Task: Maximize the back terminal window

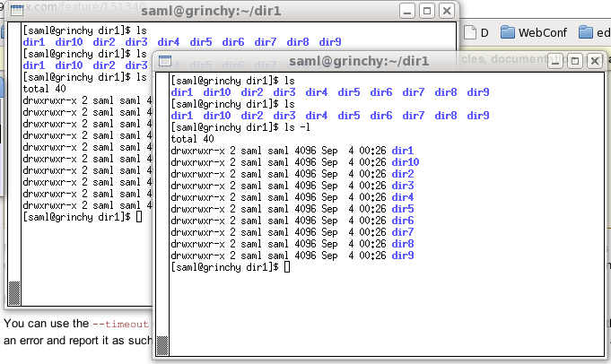Action: [427, 11]
